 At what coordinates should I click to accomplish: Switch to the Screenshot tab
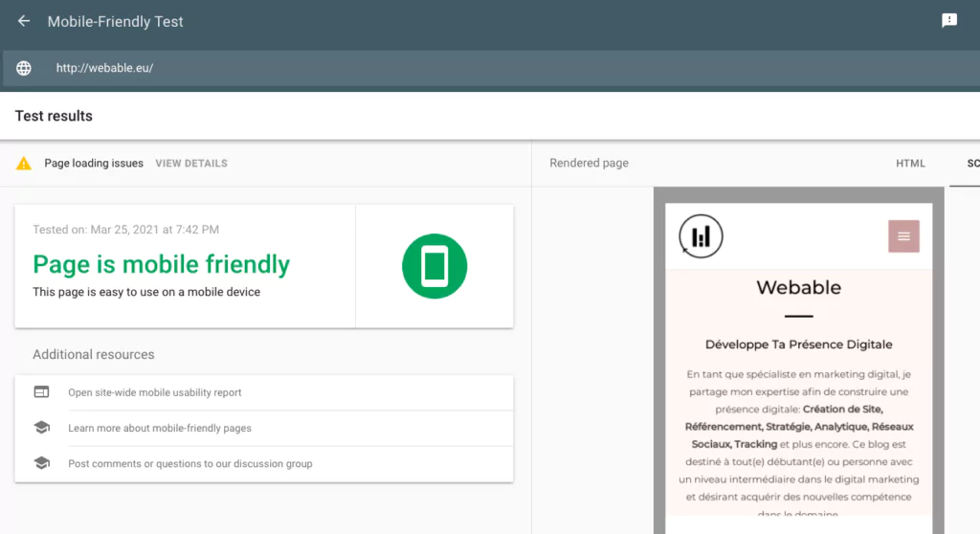[x=971, y=164]
